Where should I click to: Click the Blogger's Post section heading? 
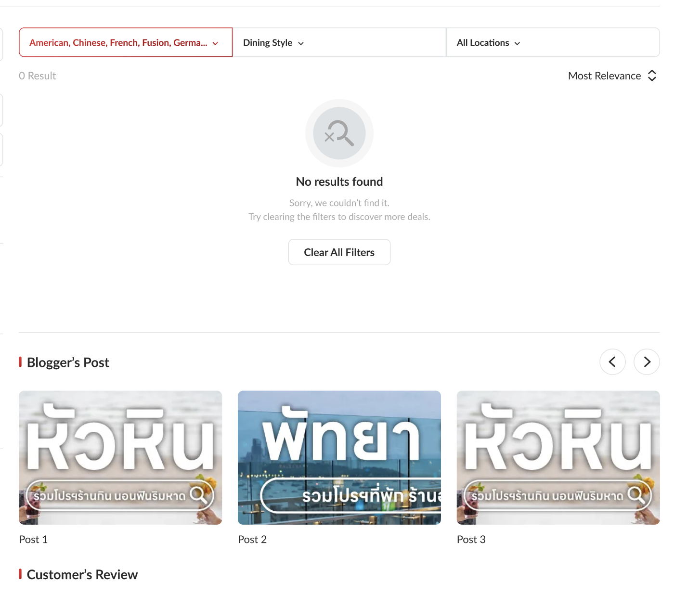pos(68,362)
